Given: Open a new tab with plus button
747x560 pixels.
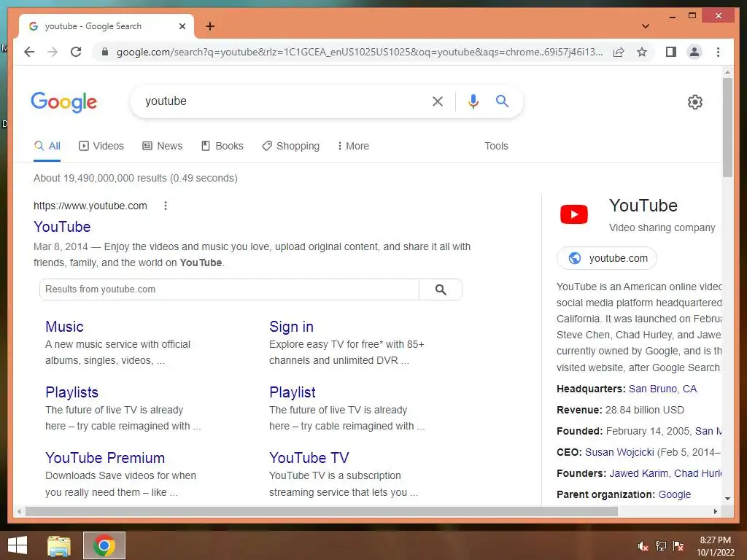Looking at the screenshot, I should pos(210,26).
